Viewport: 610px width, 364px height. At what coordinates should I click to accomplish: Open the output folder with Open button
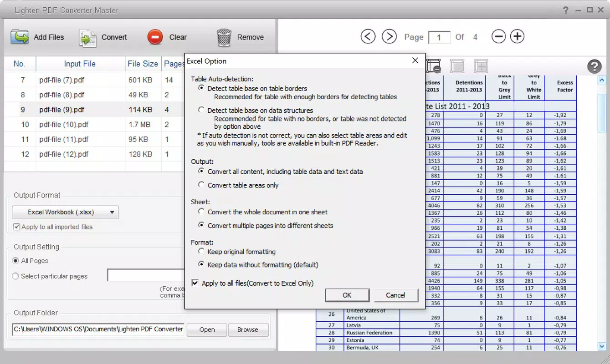point(207,329)
